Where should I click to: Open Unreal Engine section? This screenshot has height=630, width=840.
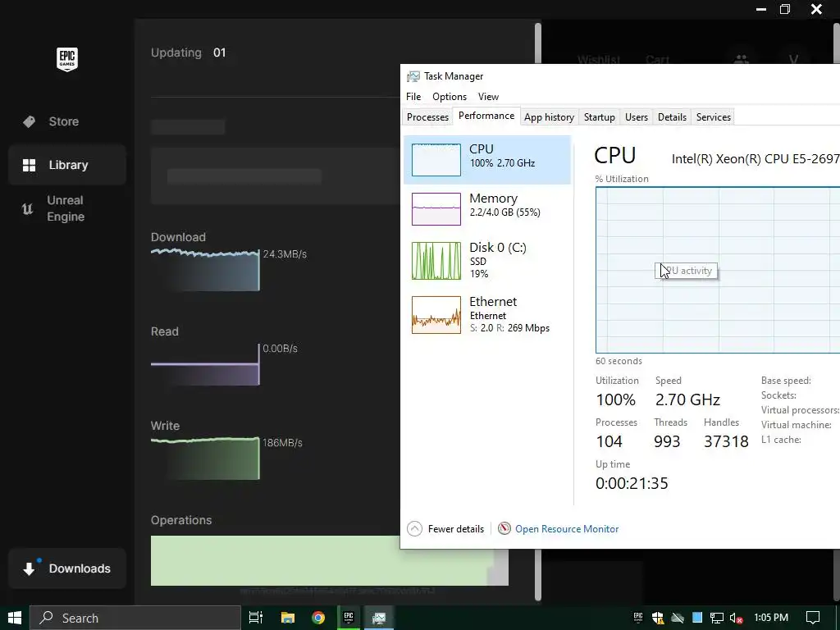(x=67, y=208)
